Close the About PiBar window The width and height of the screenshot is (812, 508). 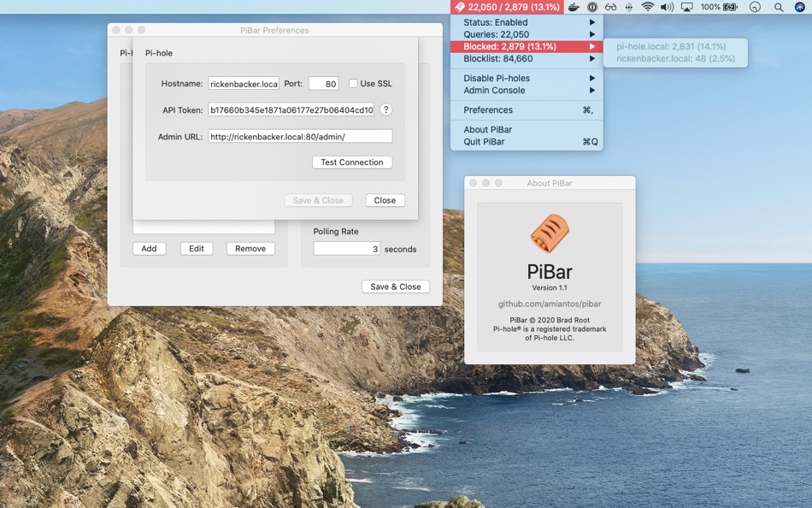(x=473, y=183)
